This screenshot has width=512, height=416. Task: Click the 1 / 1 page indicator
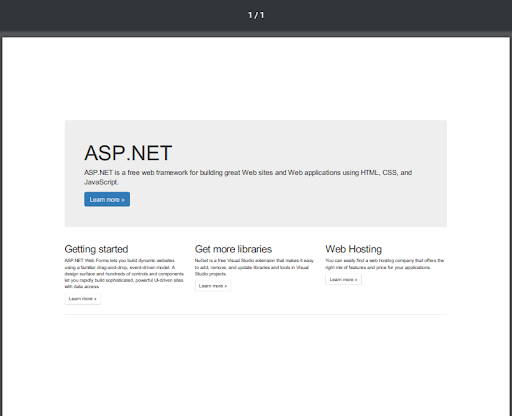pyautogui.click(x=256, y=15)
